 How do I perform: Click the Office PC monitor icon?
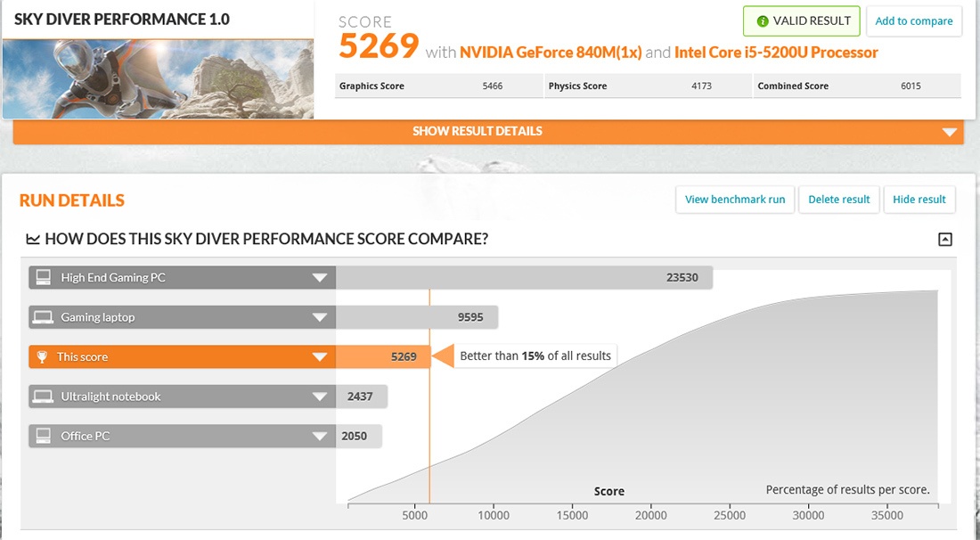[x=43, y=436]
